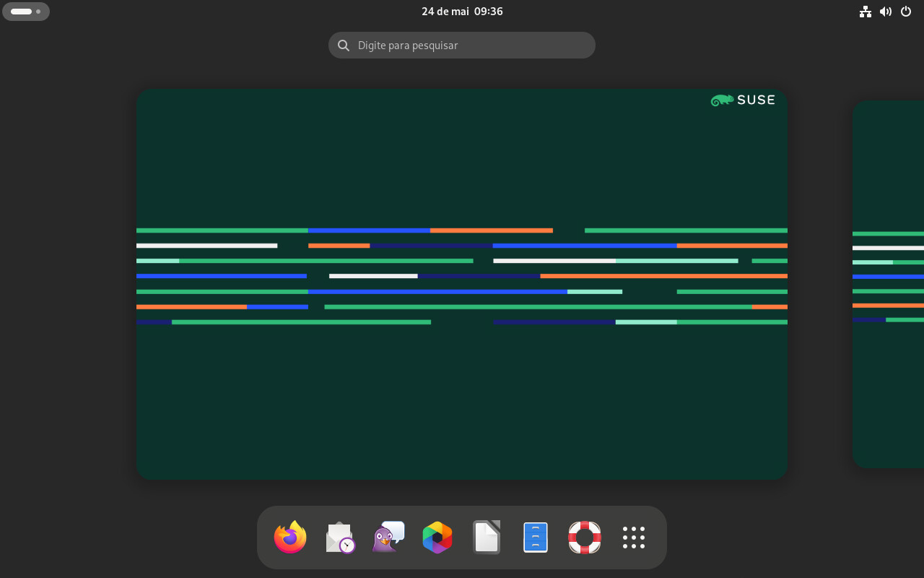
Task: Open the power system menu
Action: coord(906,12)
